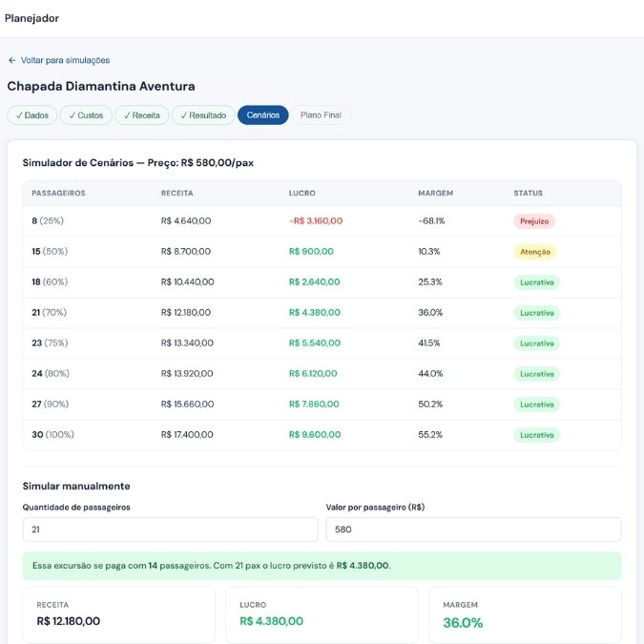644x644 pixels.
Task: Click the Simular manualmente heading
Action: click(x=76, y=486)
